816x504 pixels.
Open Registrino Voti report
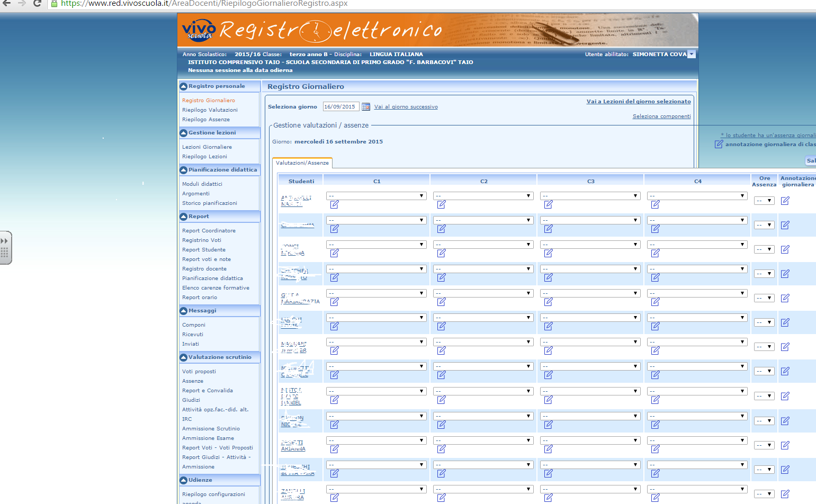(202, 240)
